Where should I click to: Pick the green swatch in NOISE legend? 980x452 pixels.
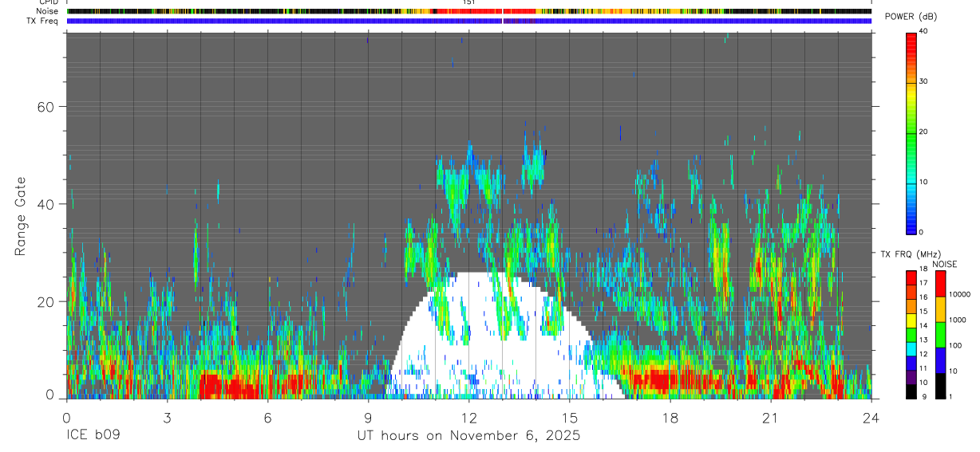click(940, 335)
